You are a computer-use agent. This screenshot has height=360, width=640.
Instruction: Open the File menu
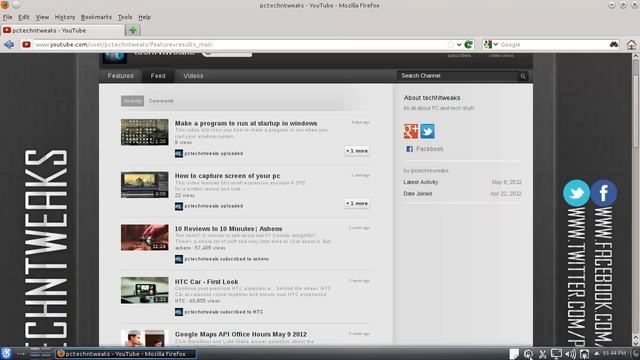(7, 17)
